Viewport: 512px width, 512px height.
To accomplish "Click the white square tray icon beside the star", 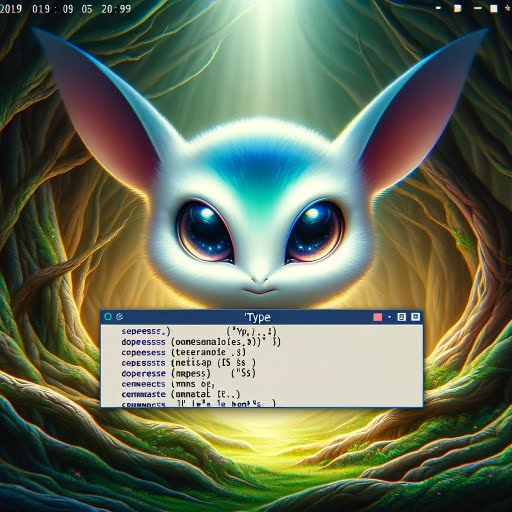I will click(x=494, y=9).
